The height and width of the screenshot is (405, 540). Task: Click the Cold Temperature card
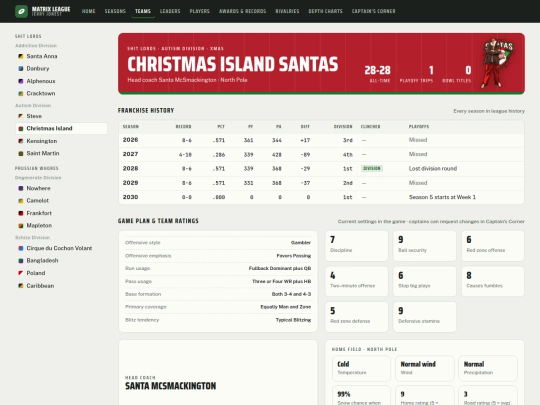361,368
